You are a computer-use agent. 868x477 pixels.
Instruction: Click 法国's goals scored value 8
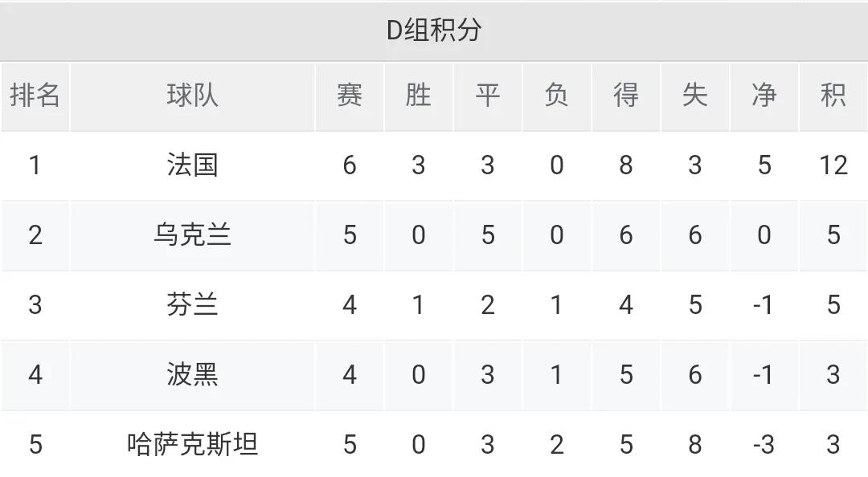click(625, 165)
